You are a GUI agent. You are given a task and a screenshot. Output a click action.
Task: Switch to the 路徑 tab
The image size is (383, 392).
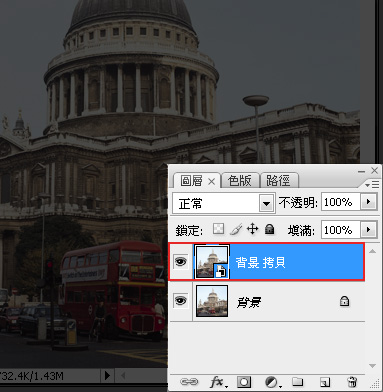278,181
